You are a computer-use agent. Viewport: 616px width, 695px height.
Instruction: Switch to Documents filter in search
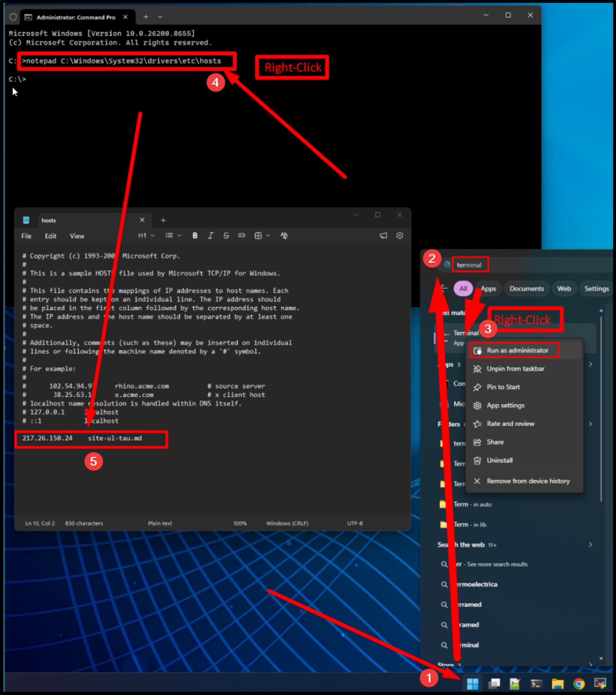pos(527,289)
